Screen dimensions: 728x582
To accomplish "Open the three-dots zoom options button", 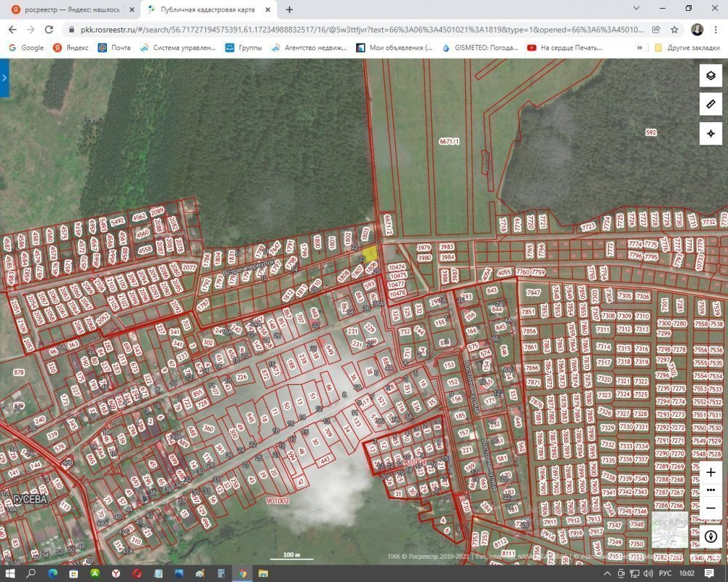I will tap(711, 490).
